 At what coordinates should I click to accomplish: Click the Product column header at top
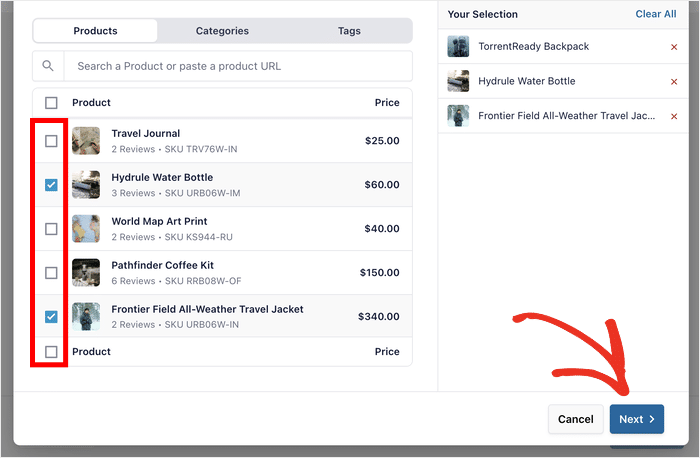coord(91,103)
